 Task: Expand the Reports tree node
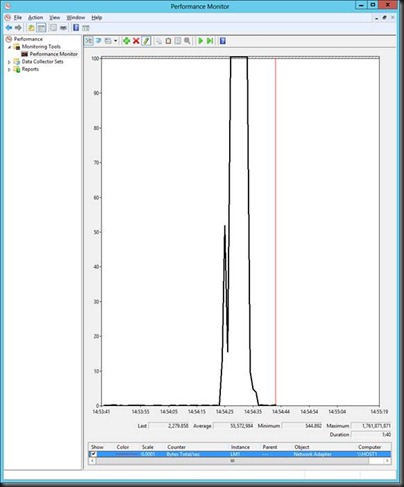[x=9, y=70]
